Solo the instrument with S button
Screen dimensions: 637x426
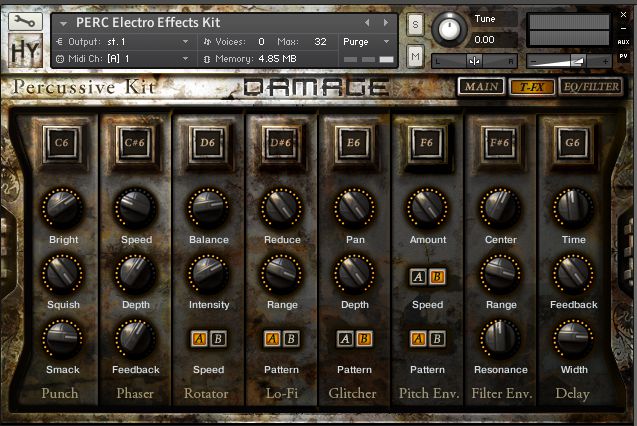click(x=415, y=25)
